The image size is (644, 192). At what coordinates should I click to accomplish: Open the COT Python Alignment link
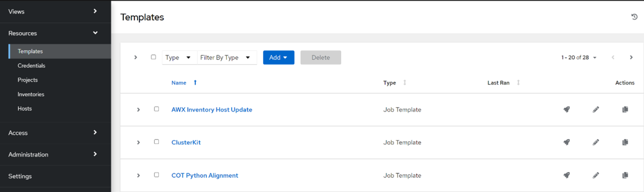[x=205, y=175]
